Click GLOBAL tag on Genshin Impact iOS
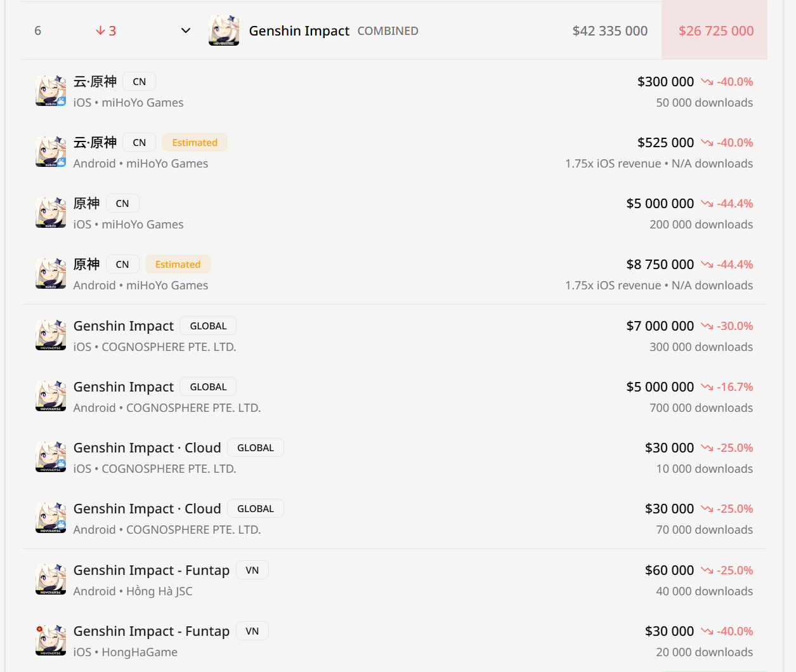 pos(208,326)
